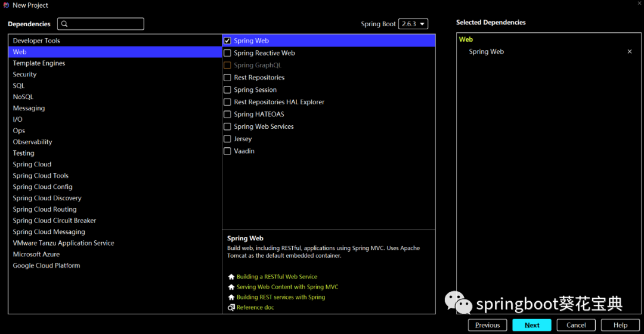Open Help for the wizard

coord(620,325)
